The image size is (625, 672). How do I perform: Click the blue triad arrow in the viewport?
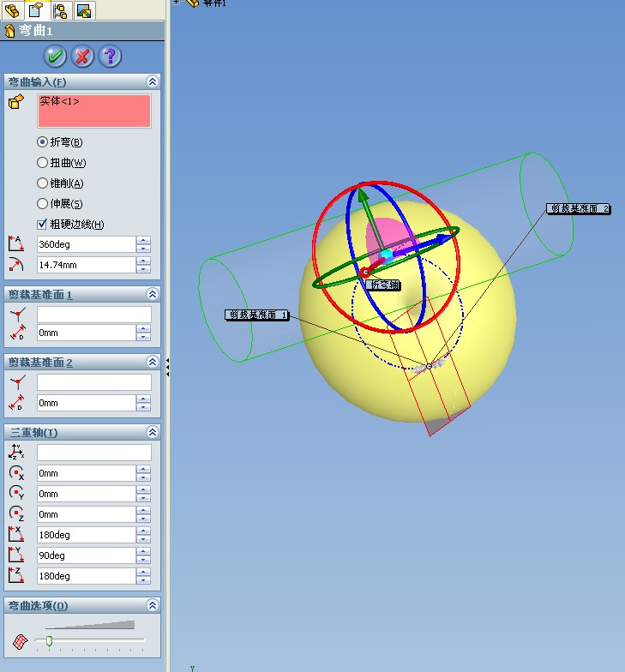[444, 239]
